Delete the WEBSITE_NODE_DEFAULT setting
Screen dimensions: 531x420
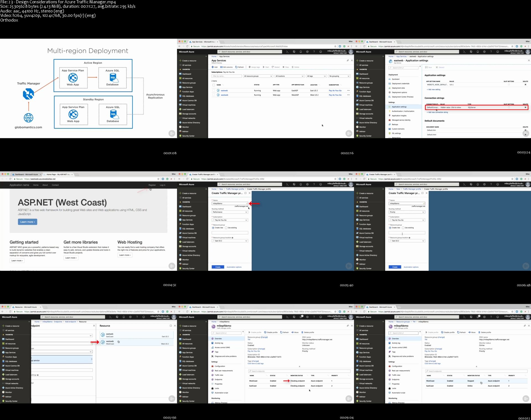pyautogui.click(x=525, y=85)
